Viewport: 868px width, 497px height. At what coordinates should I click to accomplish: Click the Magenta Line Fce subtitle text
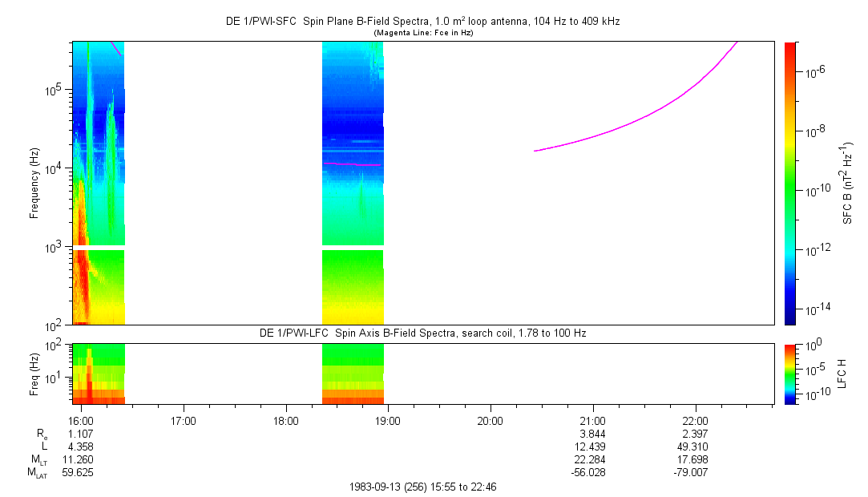pos(422,33)
